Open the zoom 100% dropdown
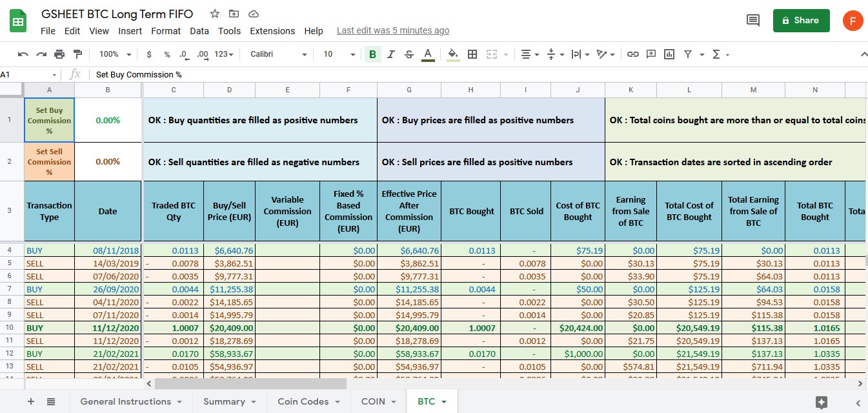Screen dimensions: 868x413 [116, 54]
